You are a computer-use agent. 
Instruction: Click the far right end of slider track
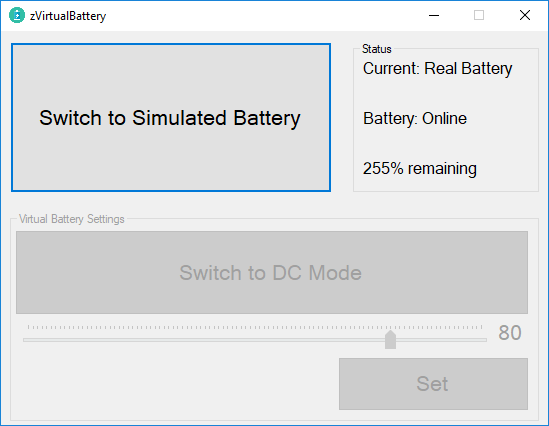[x=485, y=340]
